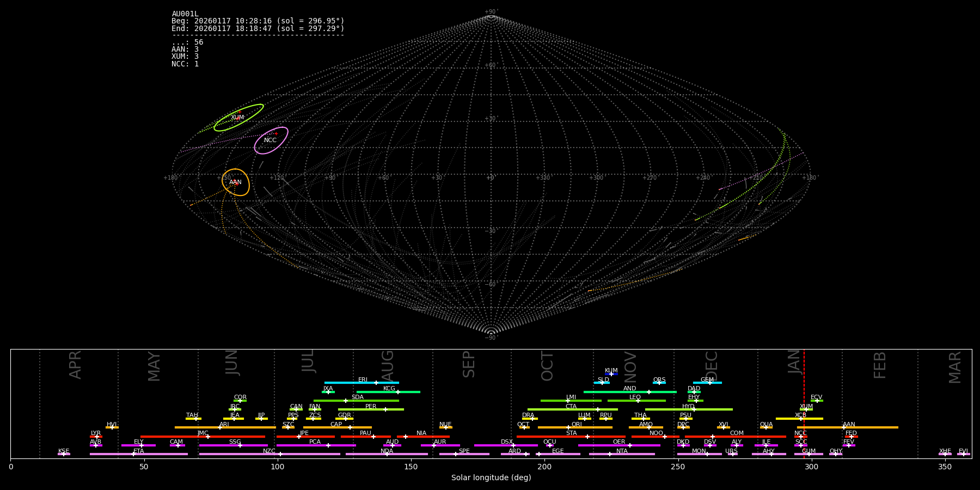Click the ORI orange shower bar
This screenshot has height=490, width=980.
coord(575,427)
